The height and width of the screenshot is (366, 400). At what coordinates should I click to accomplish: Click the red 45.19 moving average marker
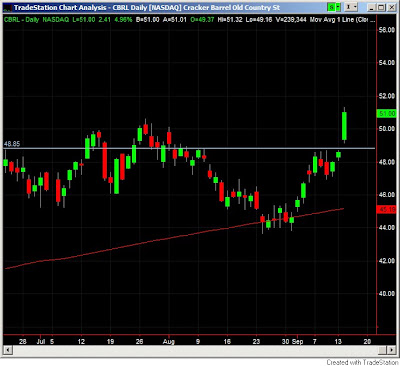pos(386,210)
